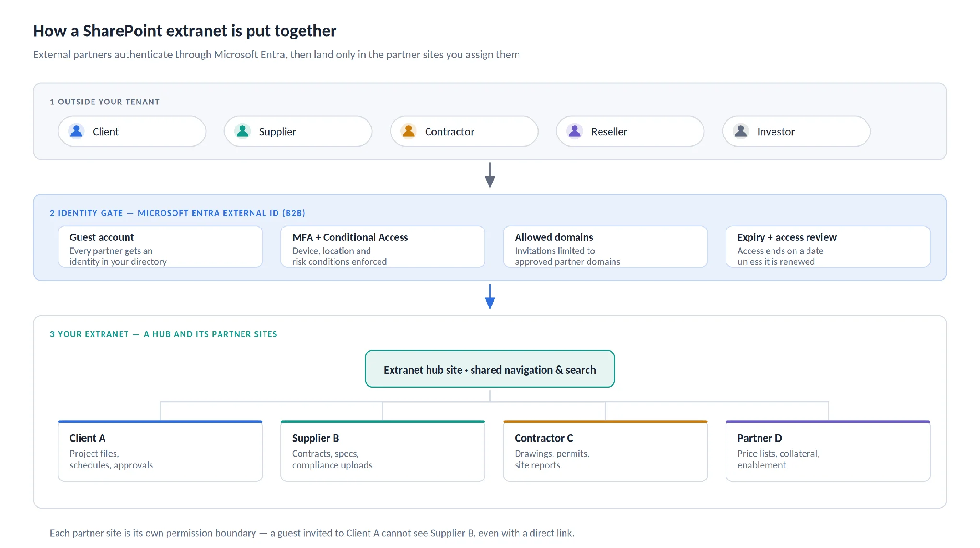Select the Investor pill label
Viewport: 980px width, 548px height.
tap(776, 132)
